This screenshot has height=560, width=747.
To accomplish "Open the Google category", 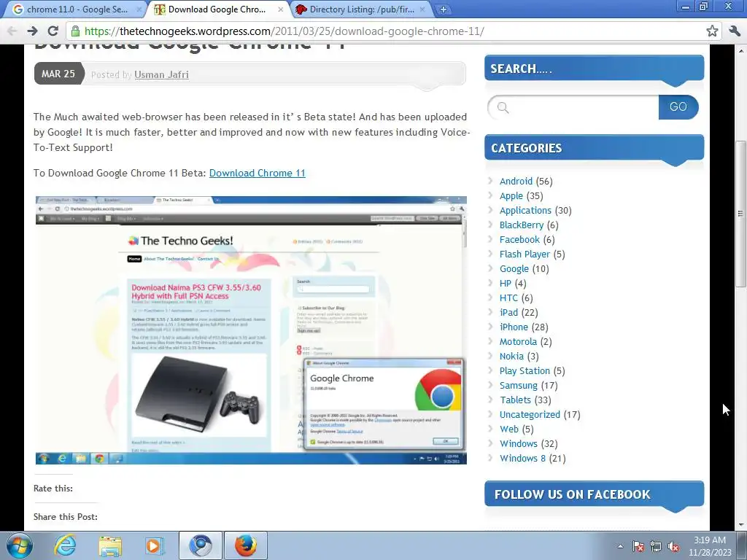I will (514, 269).
